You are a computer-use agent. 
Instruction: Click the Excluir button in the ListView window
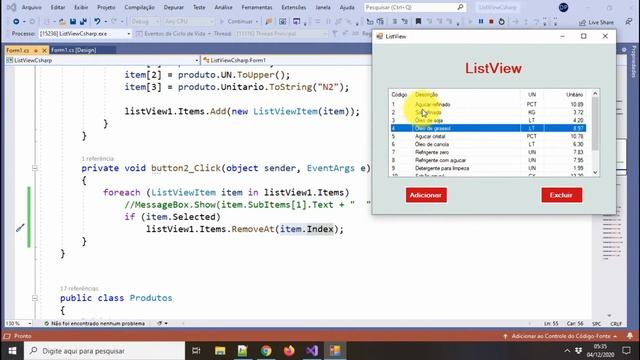pyautogui.click(x=561, y=195)
